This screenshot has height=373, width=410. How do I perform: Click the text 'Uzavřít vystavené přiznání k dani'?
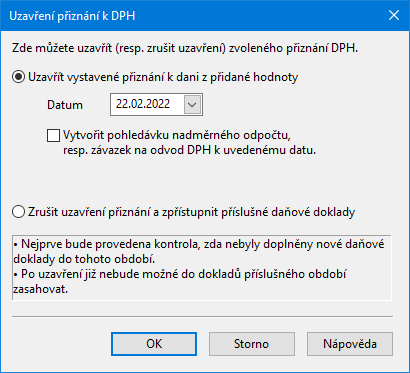(108, 77)
